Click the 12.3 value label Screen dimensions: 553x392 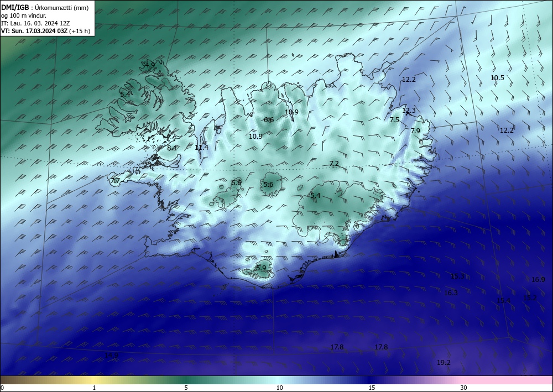pyautogui.click(x=409, y=111)
